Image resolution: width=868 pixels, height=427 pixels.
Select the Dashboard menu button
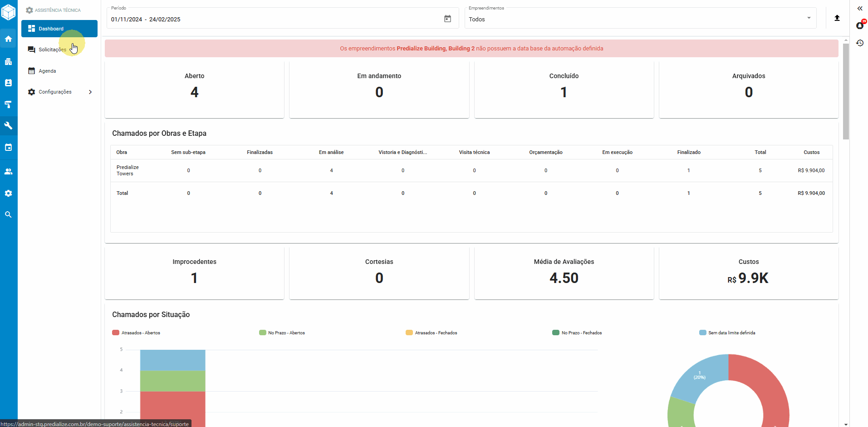click(x=59, y=29)
